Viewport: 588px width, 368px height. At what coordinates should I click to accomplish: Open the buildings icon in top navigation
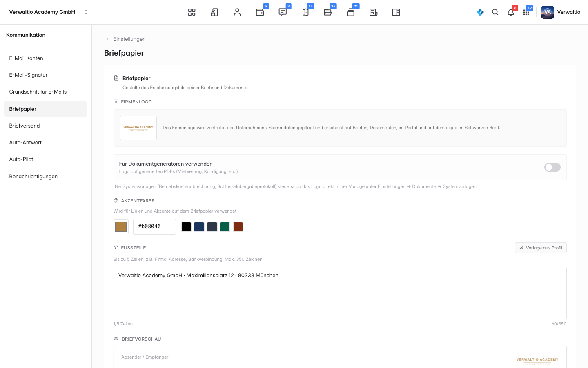click(x=214, y=12)
